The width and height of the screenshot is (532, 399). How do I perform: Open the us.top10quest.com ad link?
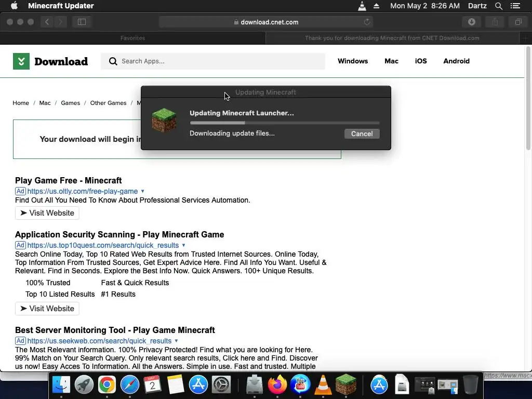[103, 245]
